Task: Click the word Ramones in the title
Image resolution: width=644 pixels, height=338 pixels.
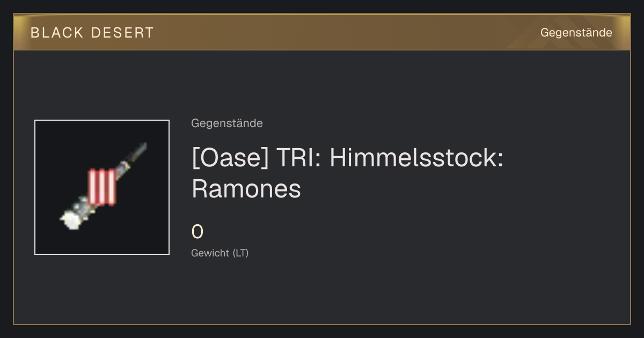Action: 246,189
